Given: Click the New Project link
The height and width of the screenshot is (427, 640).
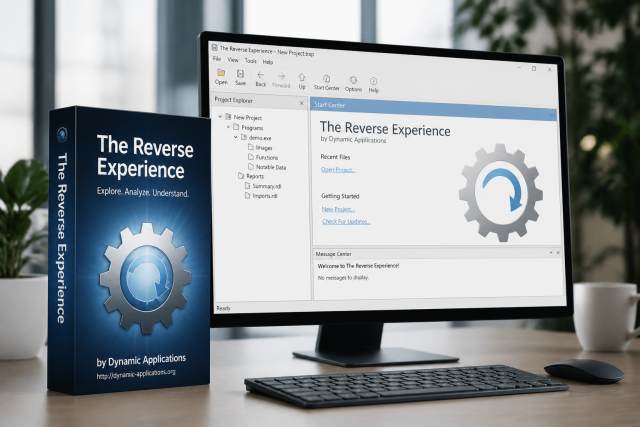Looking at the screenshot, I should click(338, 209).
